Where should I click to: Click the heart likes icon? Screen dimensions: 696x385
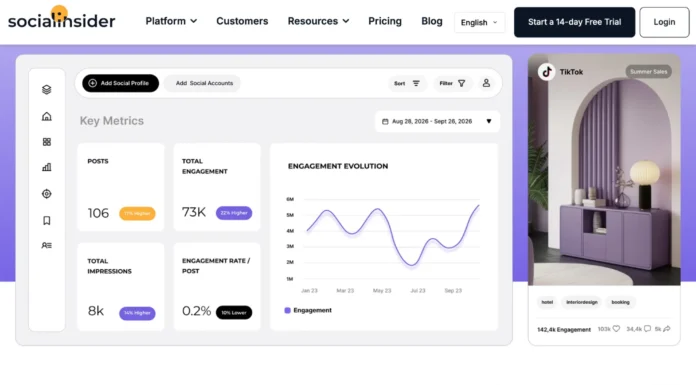point(616,329)
